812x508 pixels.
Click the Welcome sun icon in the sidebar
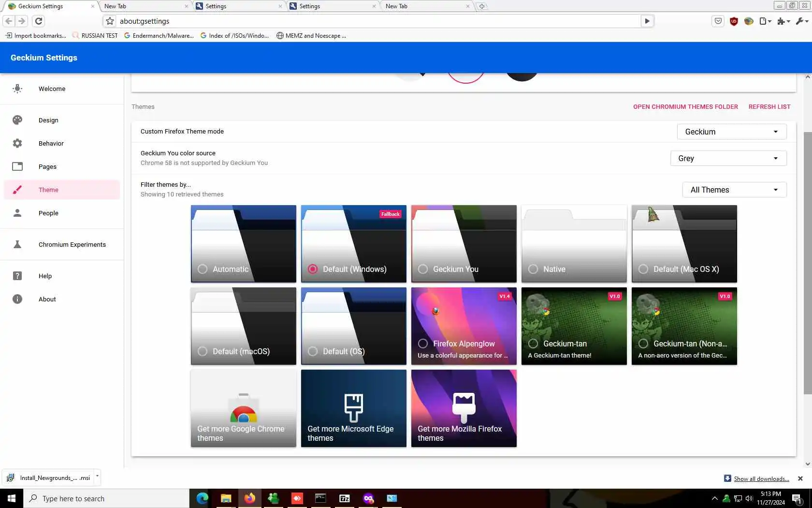17,89
